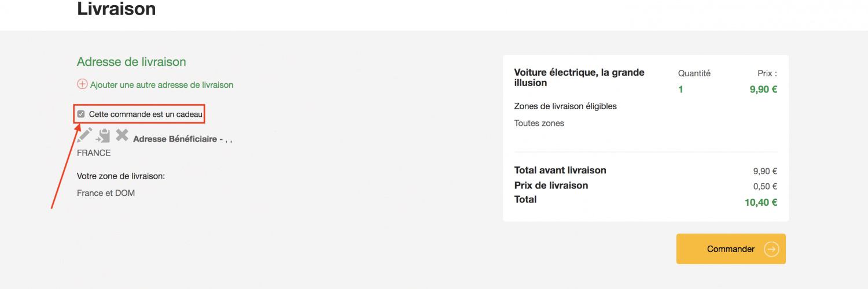Image resolution: width=868 pixels, height=289 pixels.
Task: Open "Ajouter une autre adresse de livraison" link
Action: click(161, 85)
